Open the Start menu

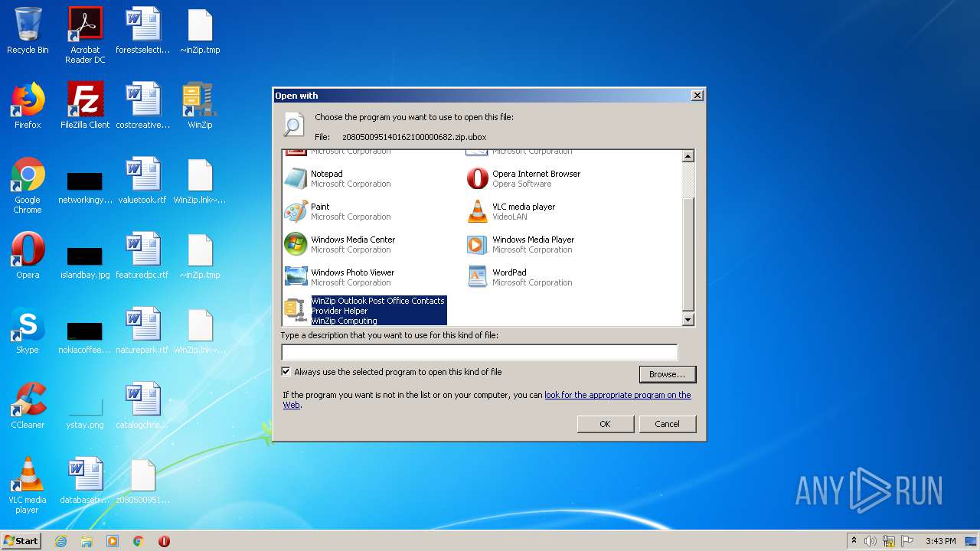[x=21, y=541]
